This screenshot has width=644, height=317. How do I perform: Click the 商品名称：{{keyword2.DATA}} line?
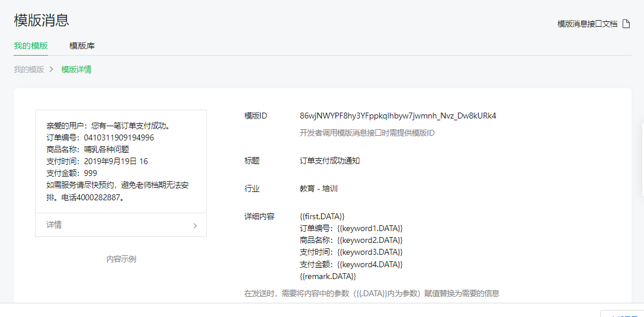click(351, 240)
